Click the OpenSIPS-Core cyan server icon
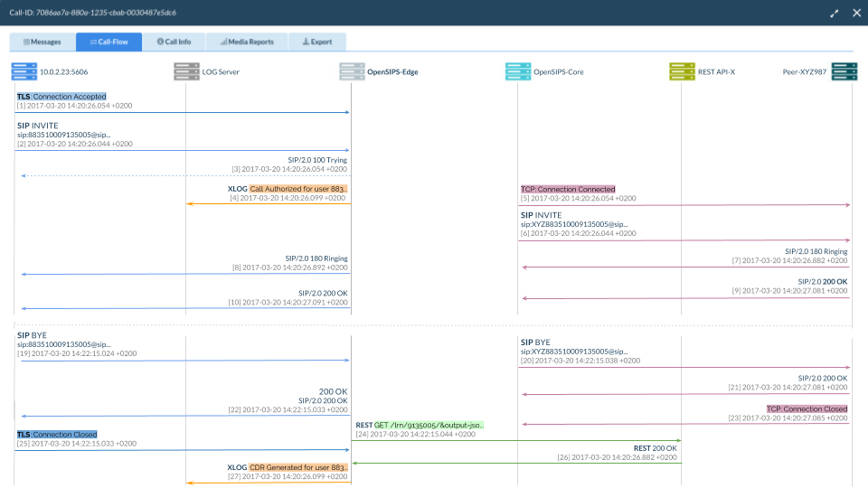 point(517,71)
